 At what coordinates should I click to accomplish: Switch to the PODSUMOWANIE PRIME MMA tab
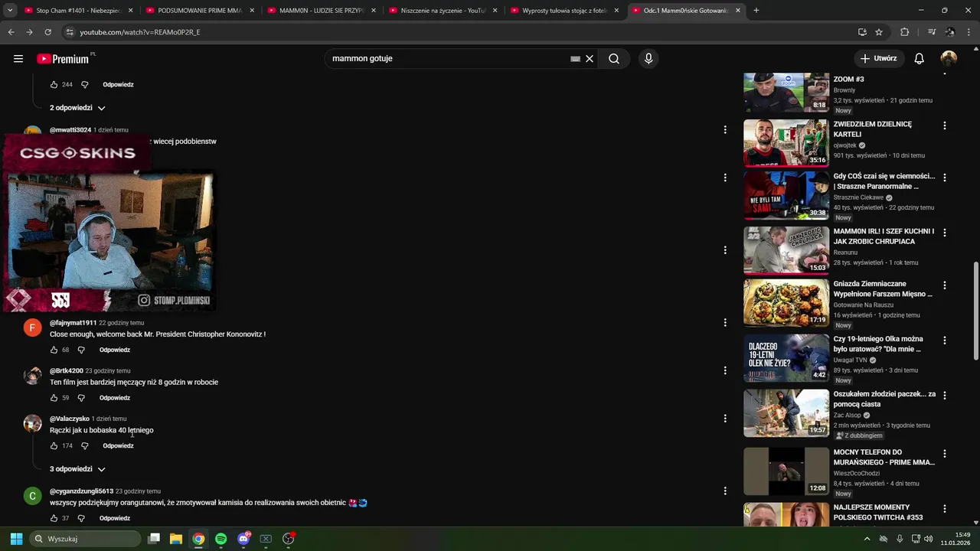click(199, 11)
